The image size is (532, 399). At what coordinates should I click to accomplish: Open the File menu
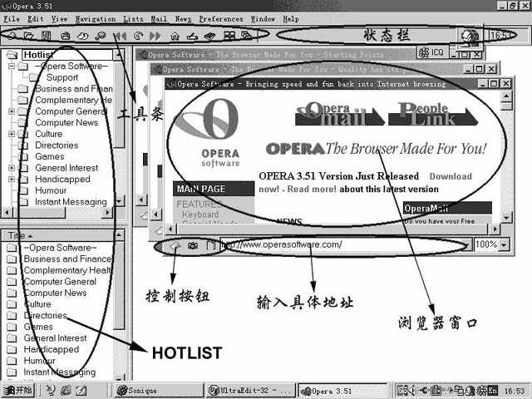(x=12, y=19)
